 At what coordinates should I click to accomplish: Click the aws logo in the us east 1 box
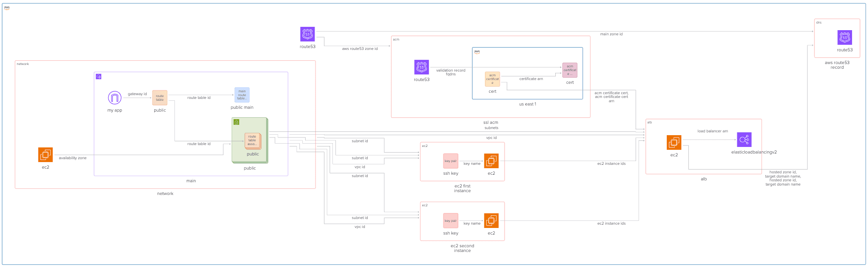pyautogui.click(x=477, y=52)
